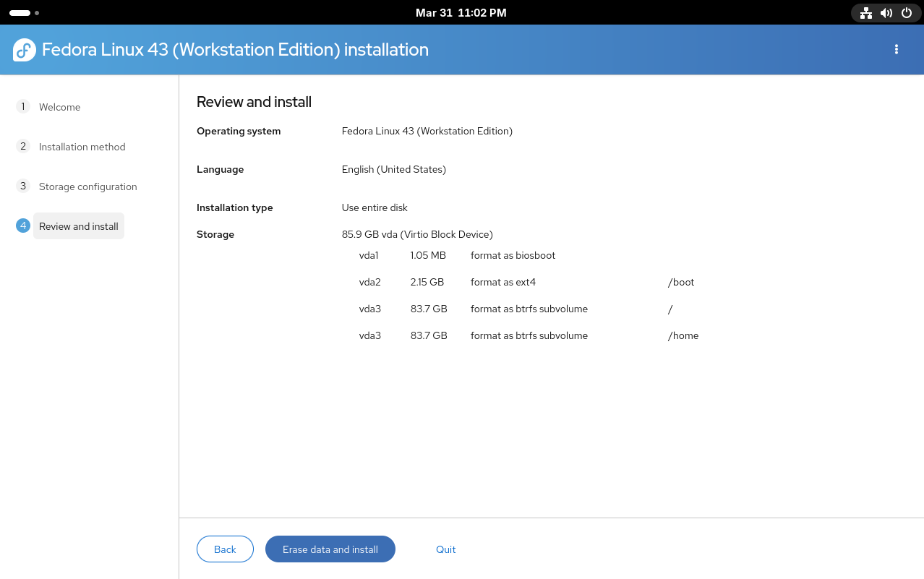Go to the Welcome step
The height and width of the screenshot is (579, 924).
coord(60,107)
